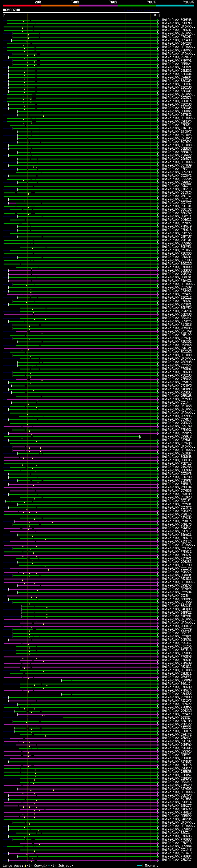197x868 pixels.
Task: Click the UniRef100_B6SZW3 label
Action: tap(177, 172)
